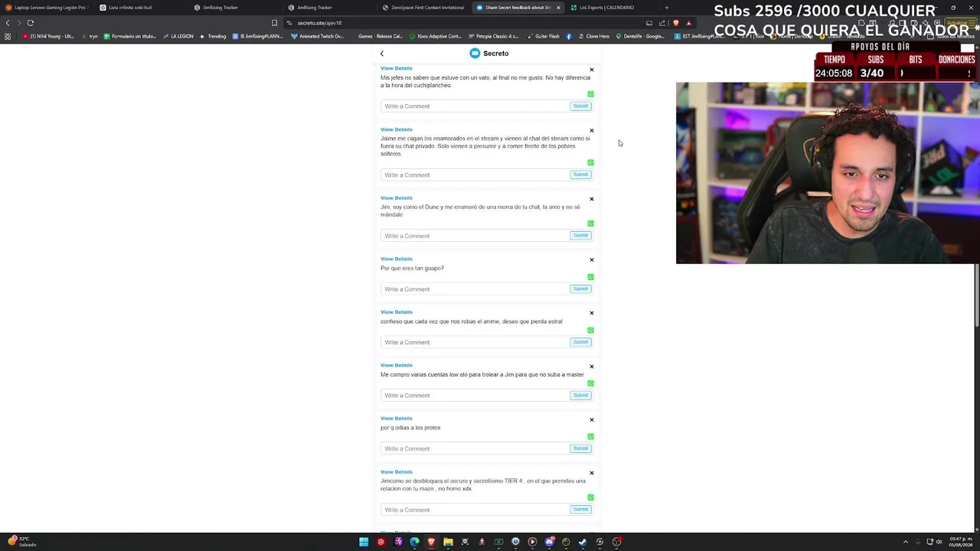Open File Explorer from the taskbar
980x551 pixels.
click(448, 542)
